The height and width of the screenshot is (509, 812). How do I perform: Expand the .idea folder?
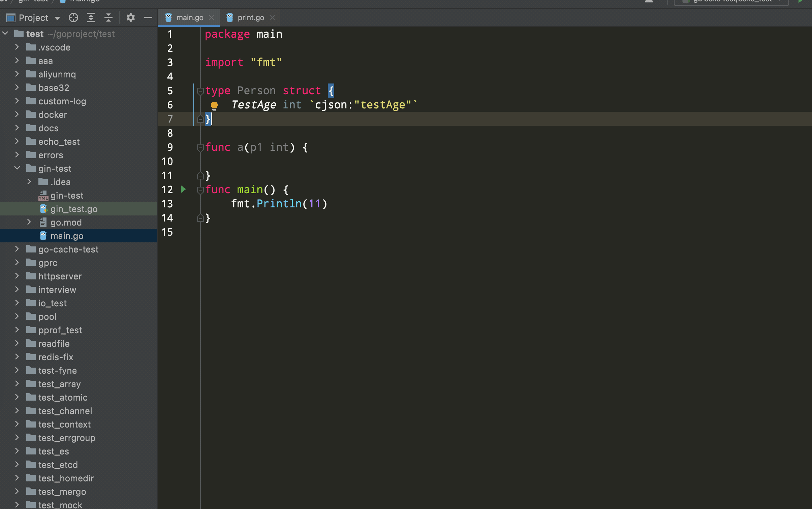[x=29, y=182]
